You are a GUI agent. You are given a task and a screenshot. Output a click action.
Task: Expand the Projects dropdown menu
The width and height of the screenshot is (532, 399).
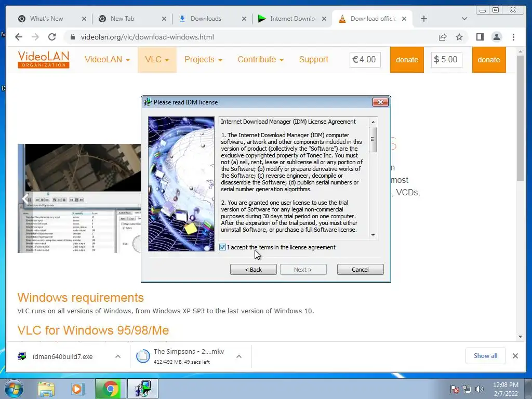pyautogui.click(x=203, y=60)
